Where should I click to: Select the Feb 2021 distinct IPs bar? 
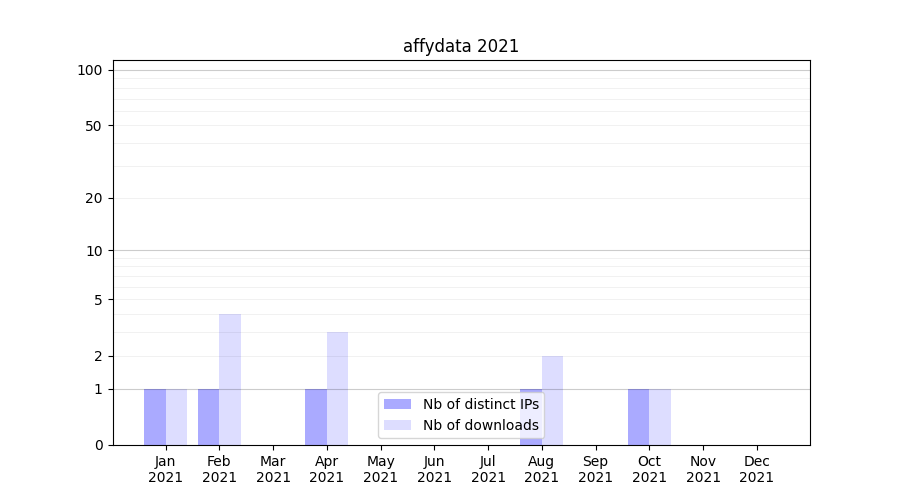click(x=208, y=417)
